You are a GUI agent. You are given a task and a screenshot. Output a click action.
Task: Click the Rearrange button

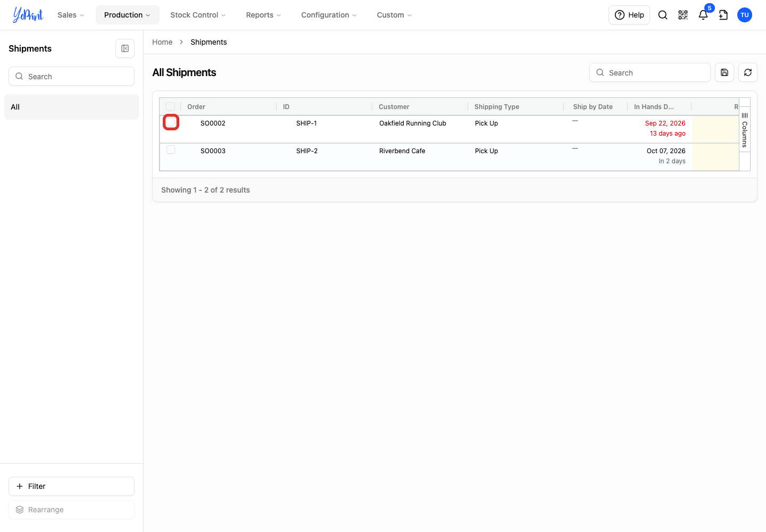click(x=71, y=510)
